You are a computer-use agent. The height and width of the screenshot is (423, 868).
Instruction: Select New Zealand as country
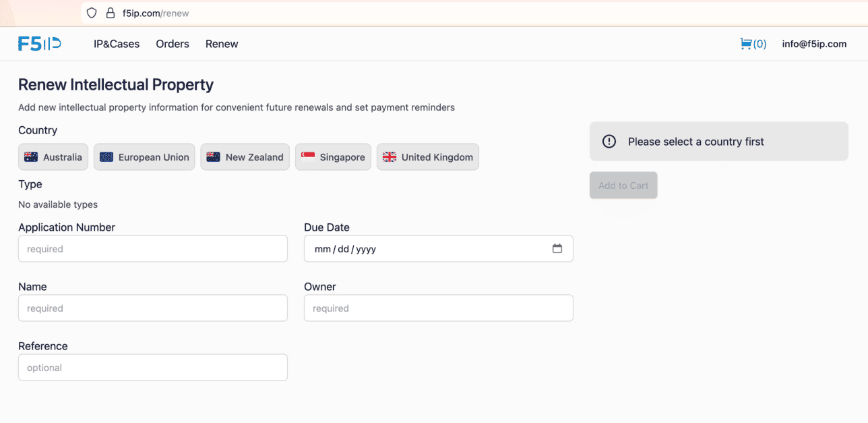click(x=245, y=157)
